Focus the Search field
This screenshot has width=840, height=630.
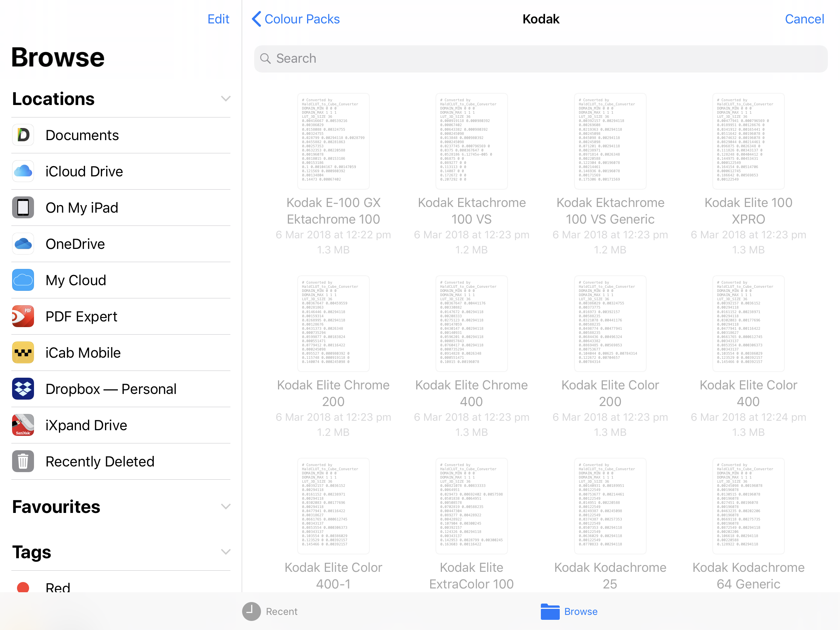[x=541, y=59]
